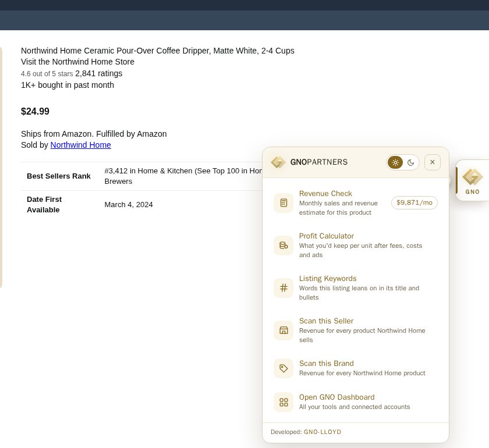Click the $24.99 price
The width and height of the screenshot is (489, 448).
click(x=35, y=111)
